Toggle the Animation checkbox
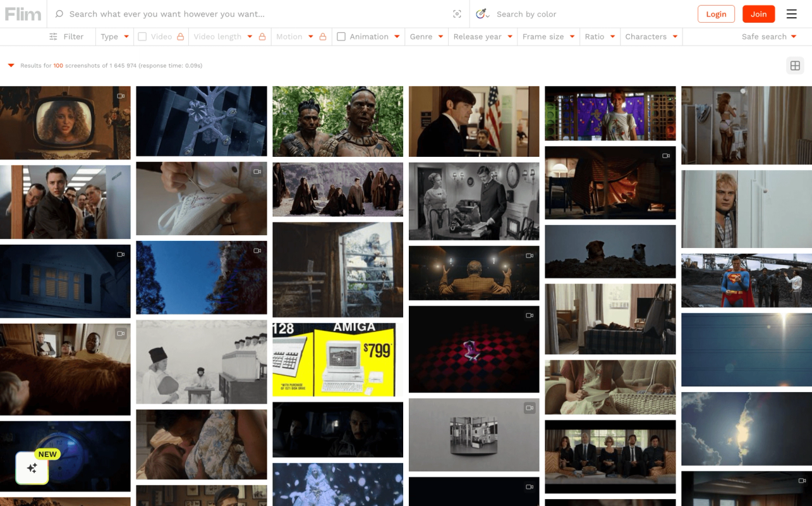This screenshot has width=812, height=506. click(x=341, y=37)
